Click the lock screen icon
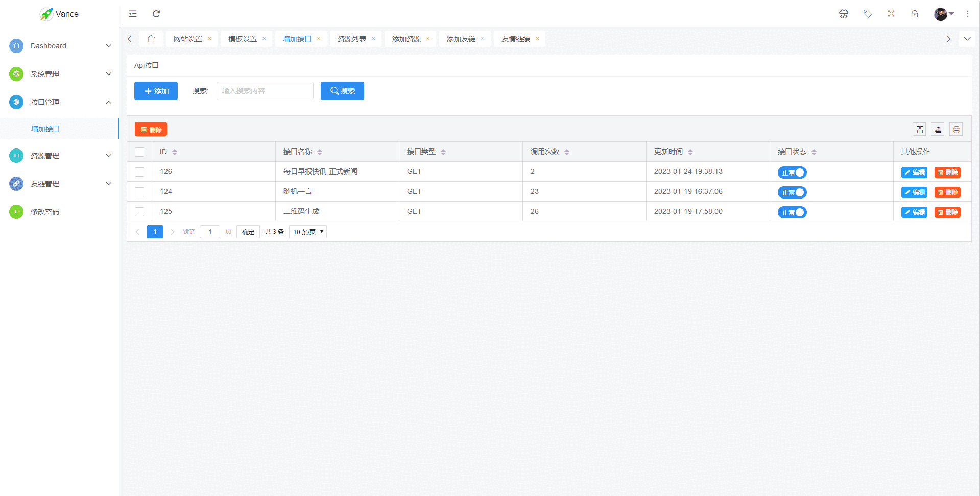The height and width of the screenshot is (496, 980). click(x=915, y=14)
